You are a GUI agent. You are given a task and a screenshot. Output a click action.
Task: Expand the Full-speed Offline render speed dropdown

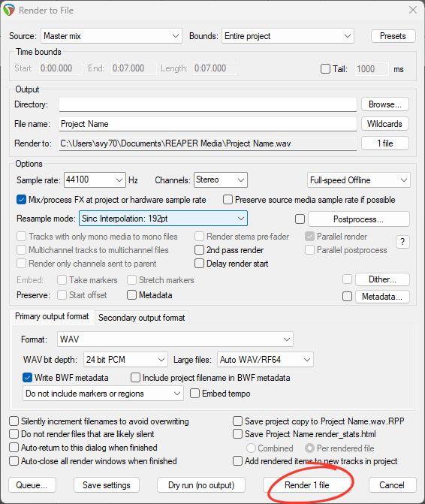358,180
